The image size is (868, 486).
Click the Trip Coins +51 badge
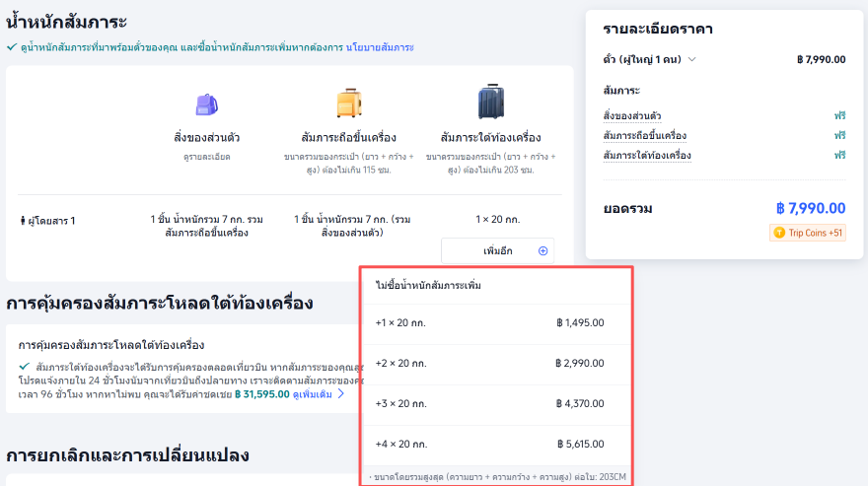pos(808,233)
